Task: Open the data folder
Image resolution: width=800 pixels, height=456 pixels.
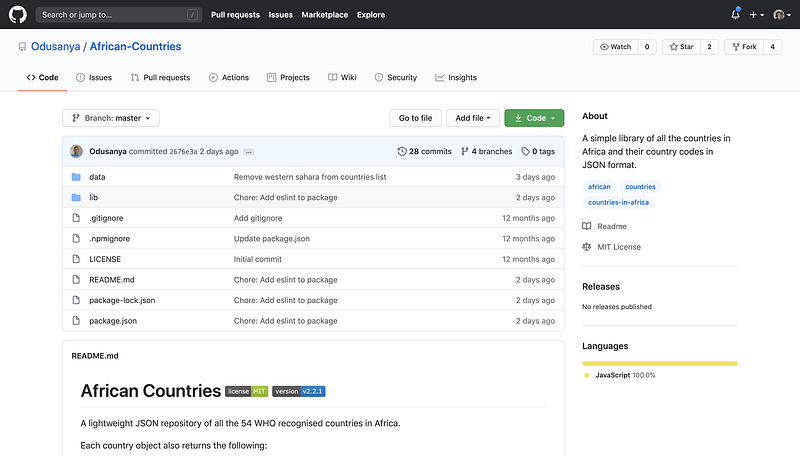Action: tap(97, 177)
